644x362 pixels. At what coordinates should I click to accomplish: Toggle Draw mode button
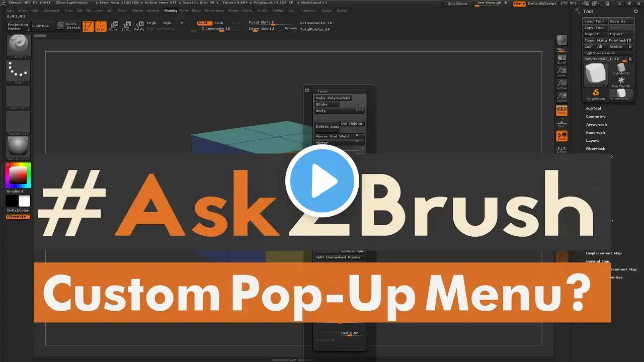(x=101, y=26)
